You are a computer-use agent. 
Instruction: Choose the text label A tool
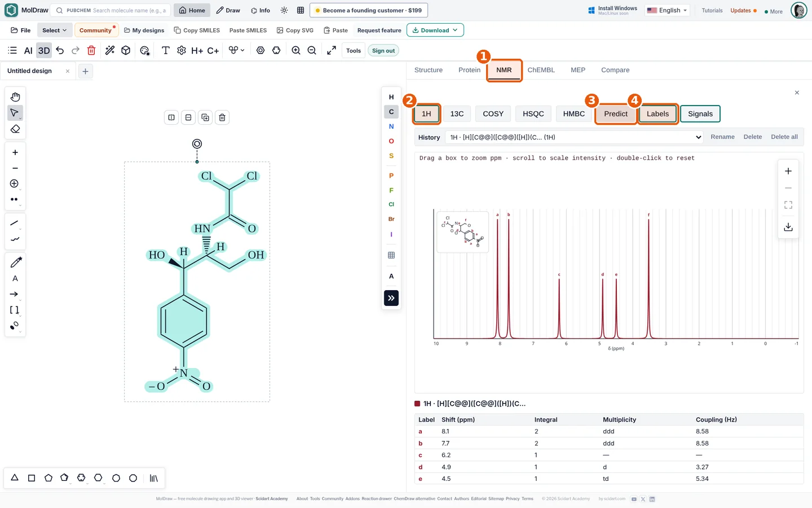15,278
